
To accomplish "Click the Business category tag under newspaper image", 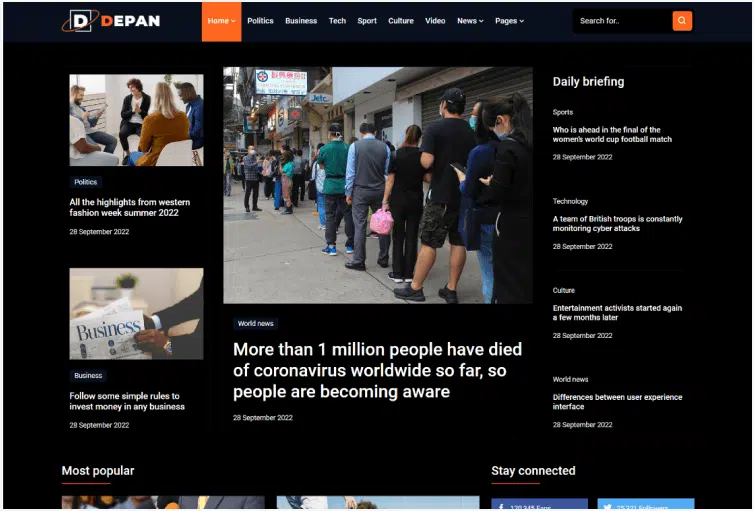I will pyautogui.click(x=88, y=375).
